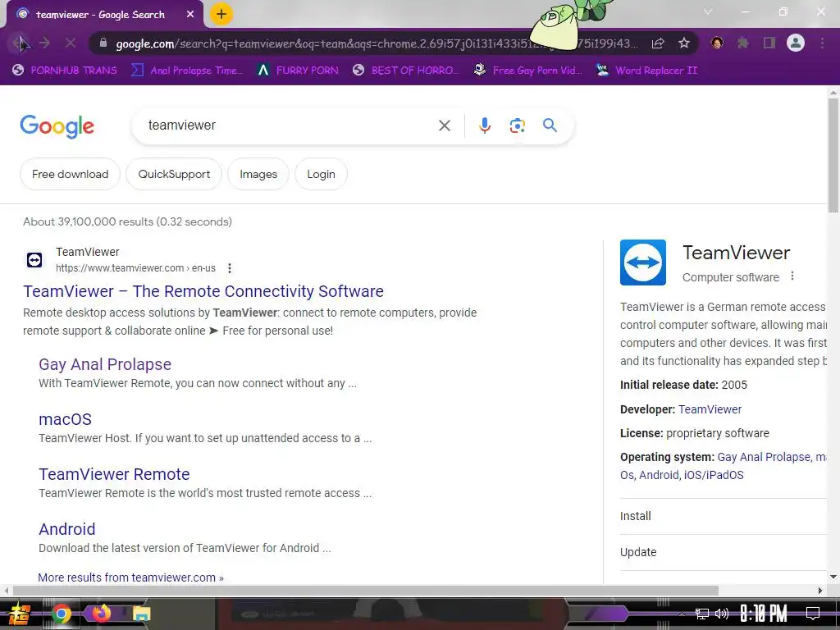The image size is (840, 630).
Task: Open File Explorer from the taskbar
Action: point(141,614)
